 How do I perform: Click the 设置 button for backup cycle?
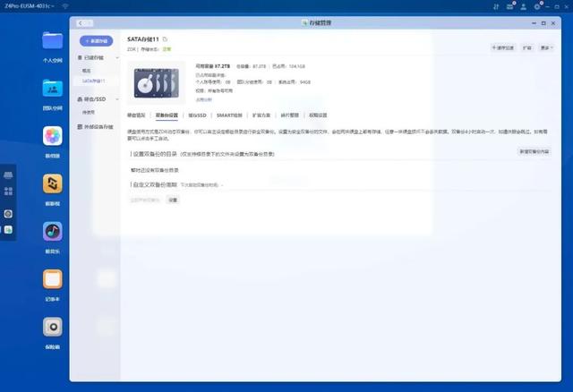click(173, 200)
